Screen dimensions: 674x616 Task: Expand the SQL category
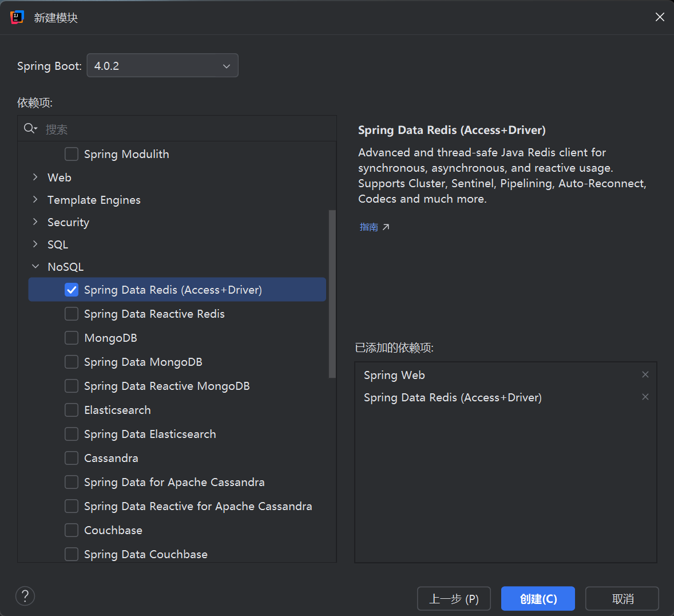(35, 244)
